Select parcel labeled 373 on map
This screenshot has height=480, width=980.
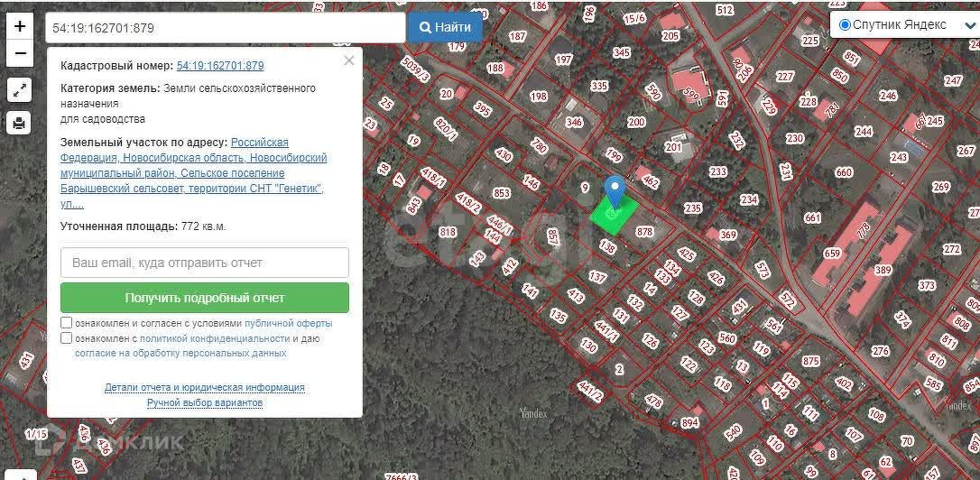[927, 286]
